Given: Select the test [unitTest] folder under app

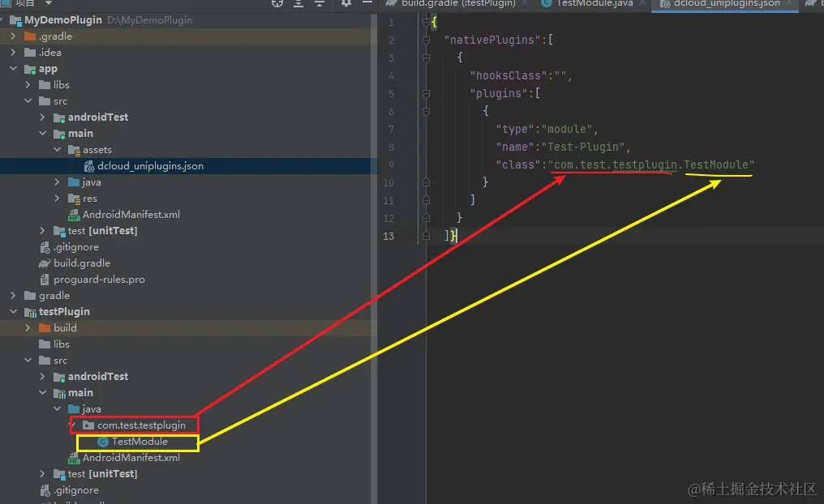Looking at the screenshot, I should 102,230.
